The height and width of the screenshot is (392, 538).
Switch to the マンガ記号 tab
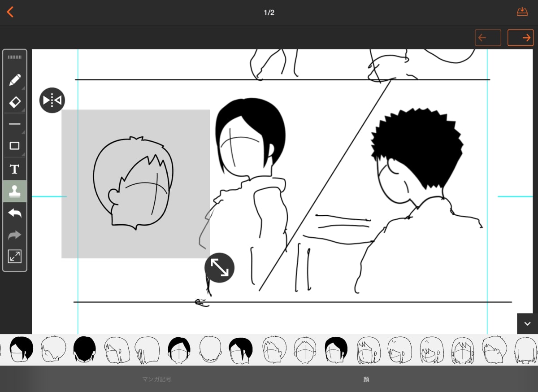coord(156,379)
